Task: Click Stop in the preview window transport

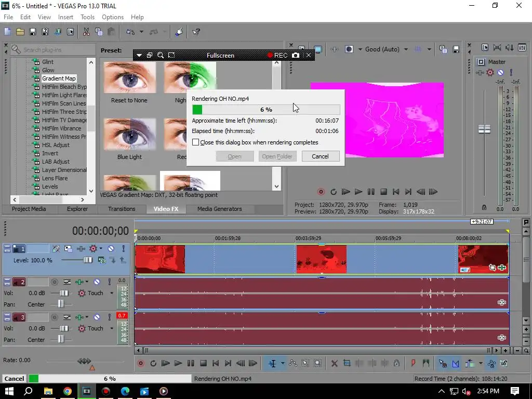Action: coord(384,192)
